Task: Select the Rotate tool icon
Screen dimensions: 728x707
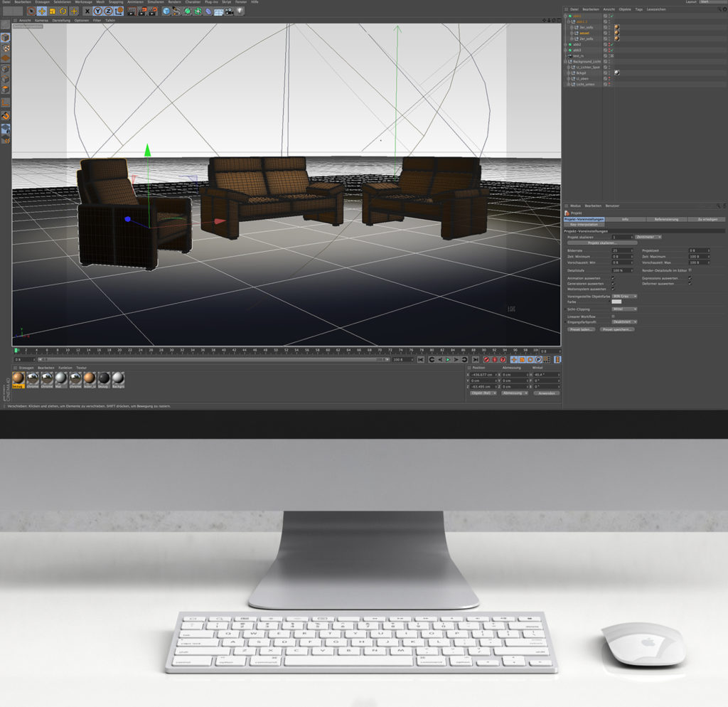Action: (x=63, y=11)
